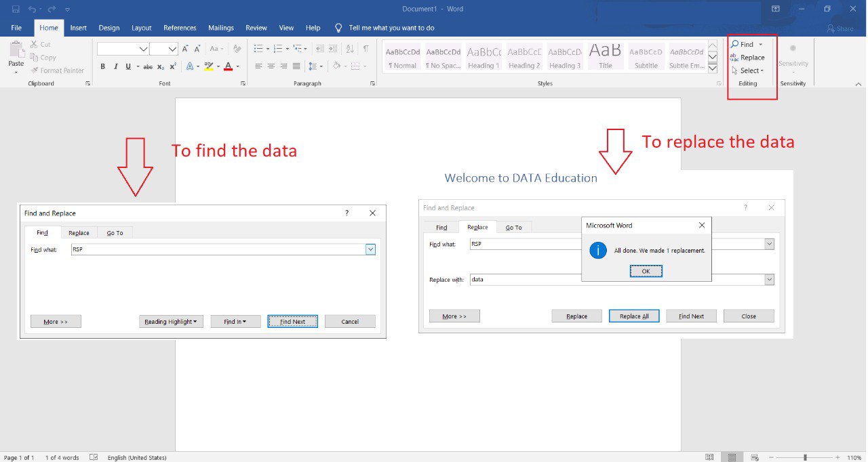Click the Paste clipboard icon
Screen dimensions: 868x462
(x=16, y=49)
